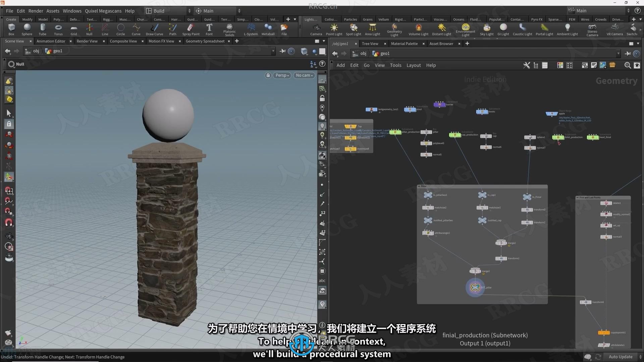The width and height of the screenshot is (644, 362).
Task: Toggle network grid snapping display
Action: point(569,65)
